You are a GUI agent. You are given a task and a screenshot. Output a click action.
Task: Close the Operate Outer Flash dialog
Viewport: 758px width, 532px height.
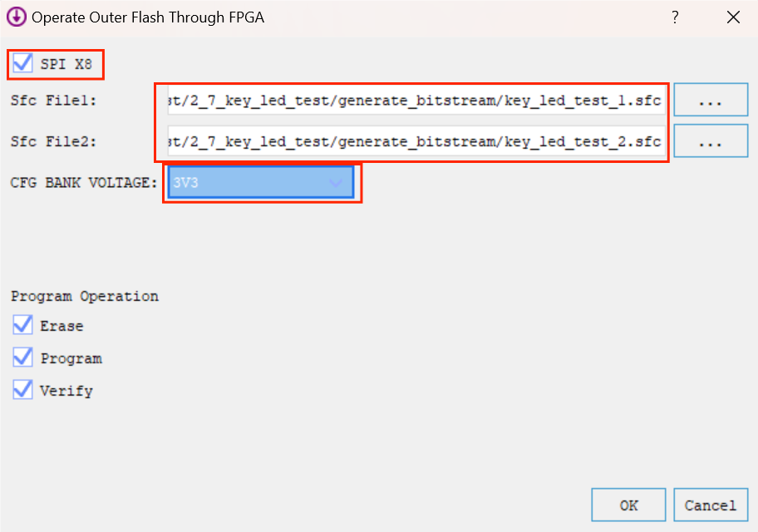click(733, 17)
